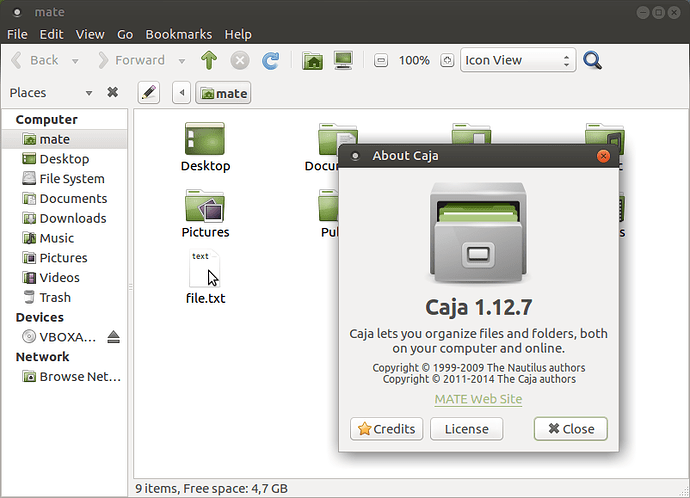The height and width of the screenshot is (498, 690).
Task: Zoom in with plus icon
Action: pos(447,60)
